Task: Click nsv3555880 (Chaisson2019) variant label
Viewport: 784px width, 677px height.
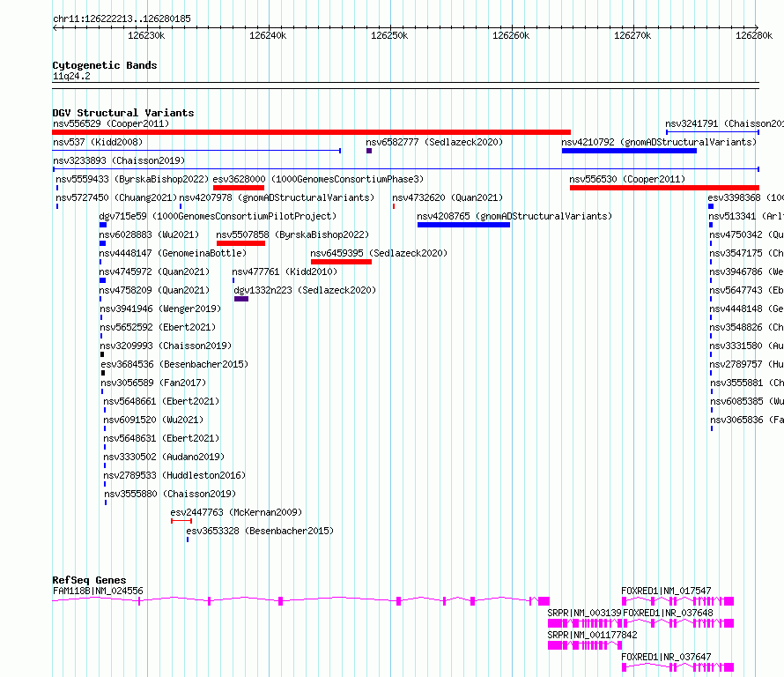Action: click(170, 494)
